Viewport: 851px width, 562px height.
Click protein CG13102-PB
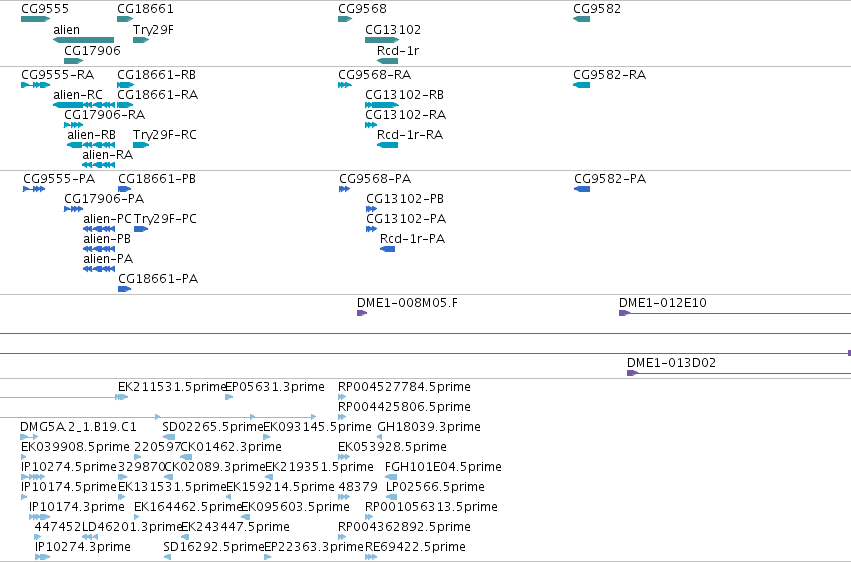coord(371,209)
